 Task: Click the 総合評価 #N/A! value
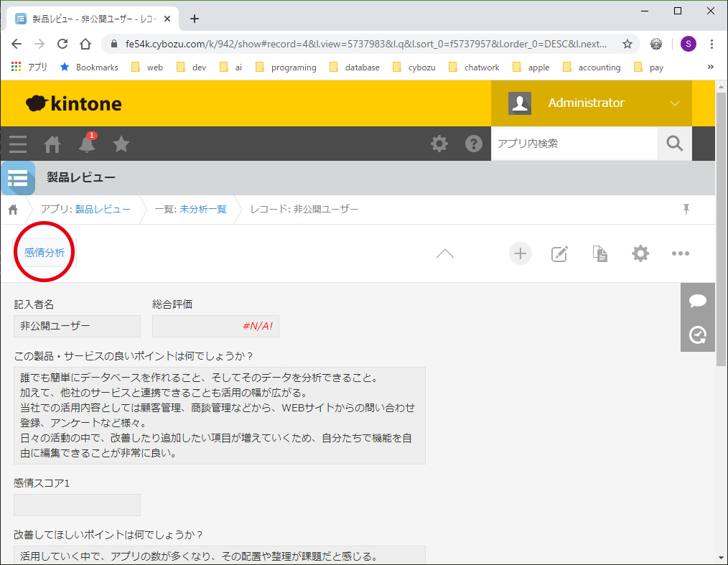(x=215, y=326)
